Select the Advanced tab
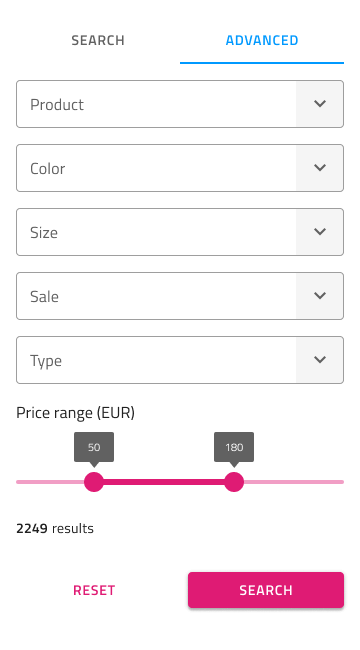This screenshot has width=360, height=650. point(262,40)
